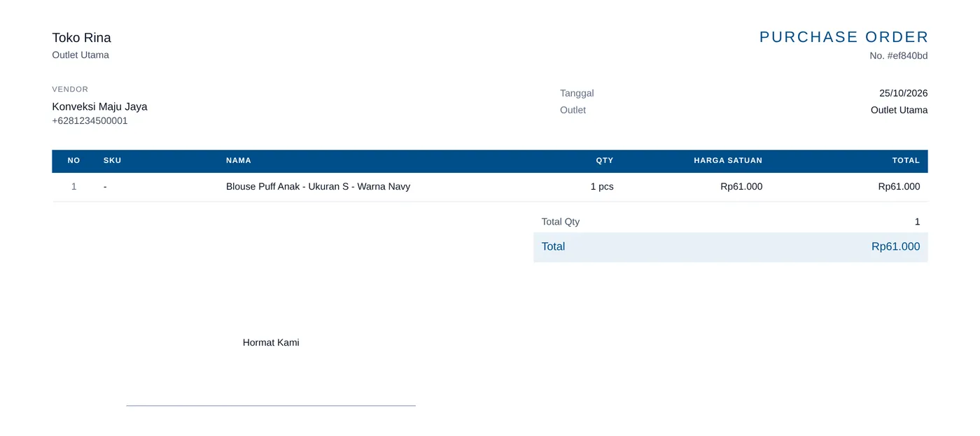Click the store name Toko Rina
980x436 pixels.
81,38
